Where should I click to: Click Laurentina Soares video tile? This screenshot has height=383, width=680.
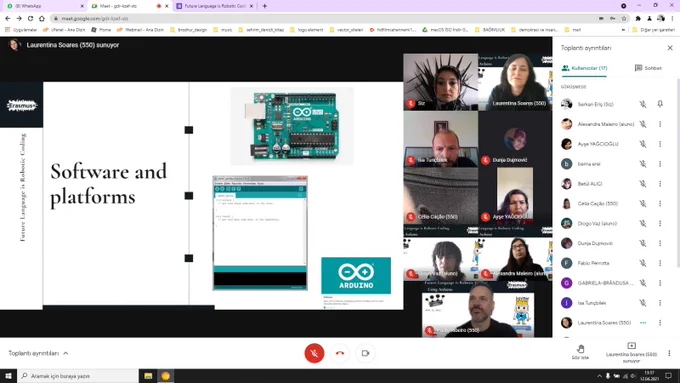515,82
